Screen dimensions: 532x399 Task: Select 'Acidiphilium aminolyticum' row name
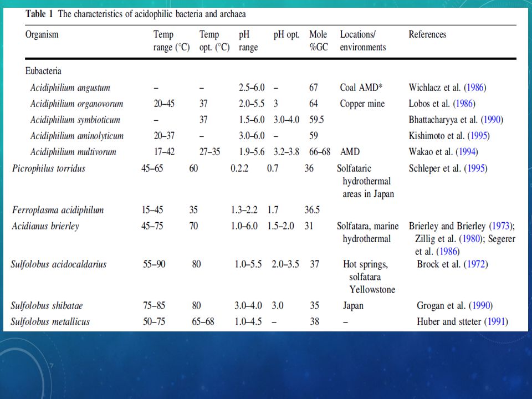(76, 136)
